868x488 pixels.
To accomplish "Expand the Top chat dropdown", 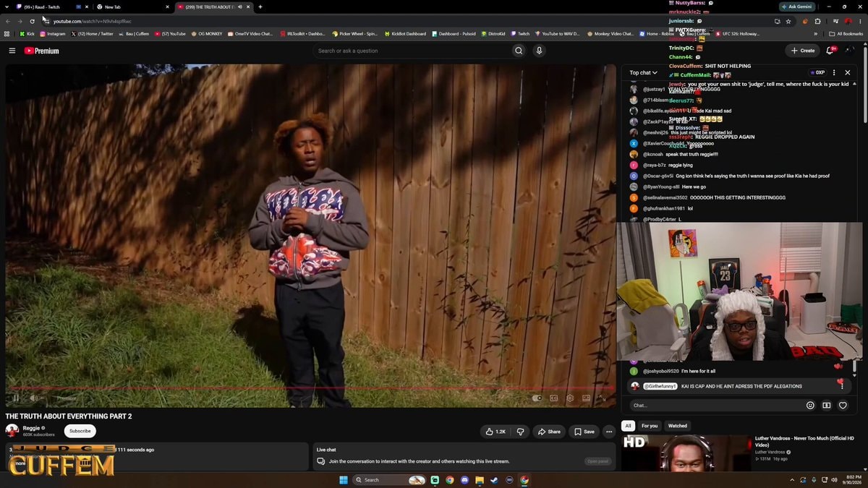I will [643, 72].
